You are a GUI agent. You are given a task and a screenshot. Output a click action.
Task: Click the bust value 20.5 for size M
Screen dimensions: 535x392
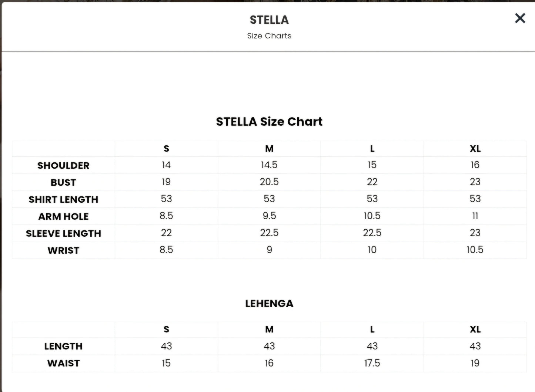pyautogui.click(x=269, y=182)
